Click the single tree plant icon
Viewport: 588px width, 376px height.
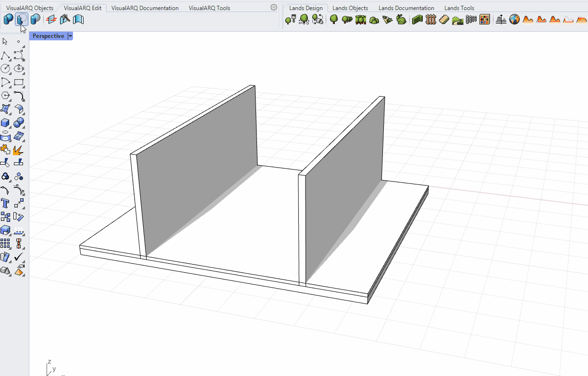click(x=334, y=19)
